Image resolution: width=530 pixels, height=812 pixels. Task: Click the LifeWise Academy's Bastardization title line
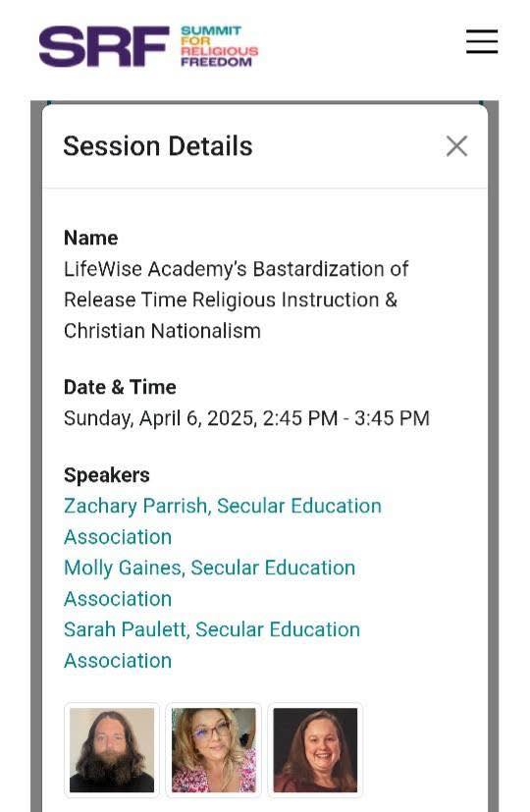click(x=236, y=269)
